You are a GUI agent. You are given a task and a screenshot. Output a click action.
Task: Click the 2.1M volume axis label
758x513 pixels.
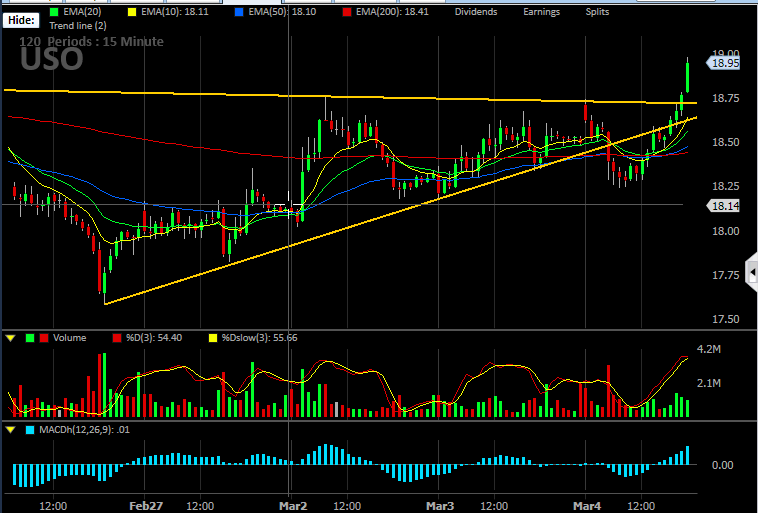[x=709, y=383]
